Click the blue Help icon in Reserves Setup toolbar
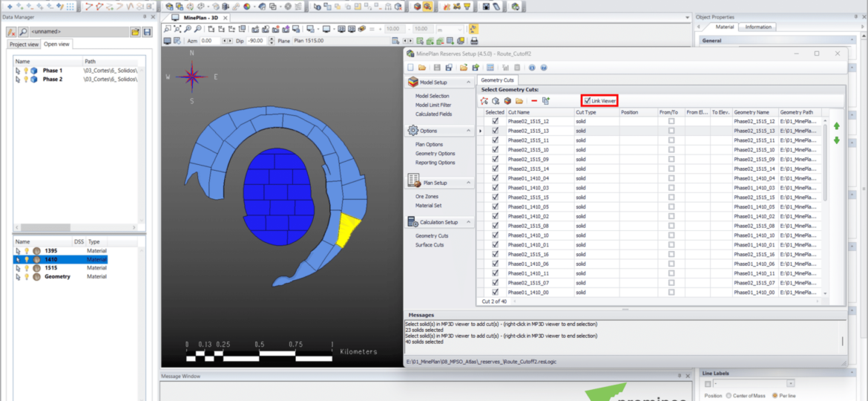868x401 pixels. pyautogui.click(x=544, y=68)
